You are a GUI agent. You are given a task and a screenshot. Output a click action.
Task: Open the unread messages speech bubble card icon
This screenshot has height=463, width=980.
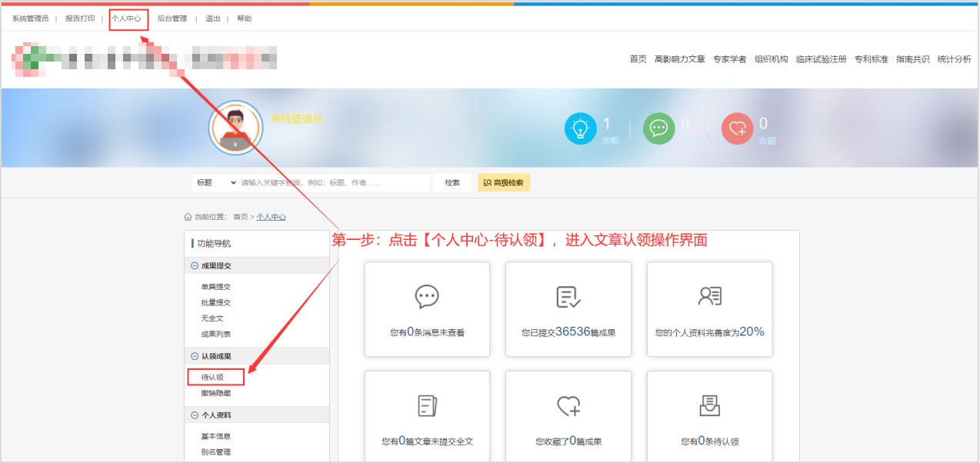tap(427, 297)
